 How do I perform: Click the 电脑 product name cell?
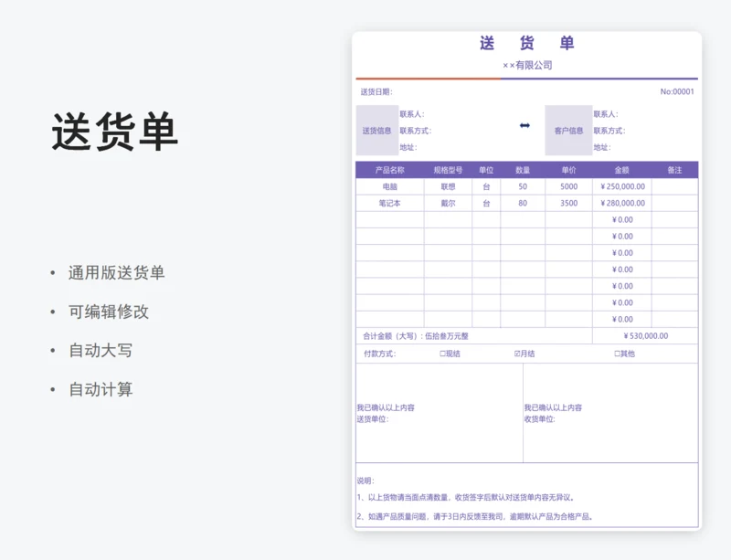pos(390,186)
